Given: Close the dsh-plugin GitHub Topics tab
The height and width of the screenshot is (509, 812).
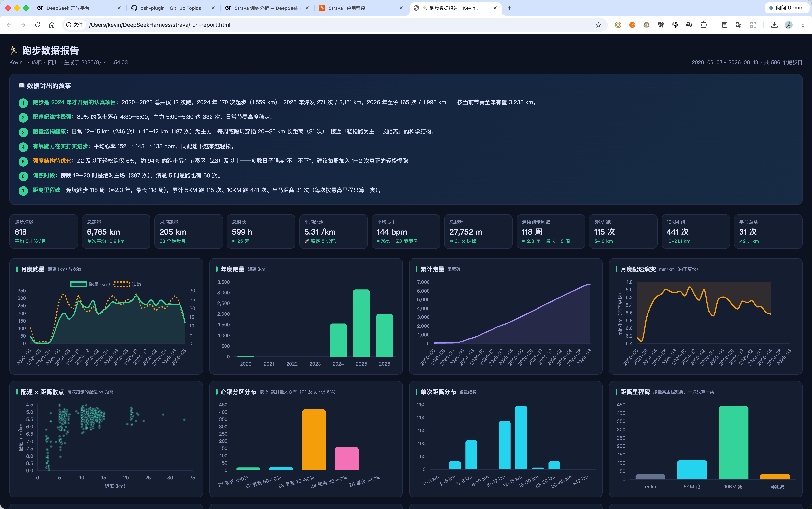Looking at the screenshot, I should [213, 8].
